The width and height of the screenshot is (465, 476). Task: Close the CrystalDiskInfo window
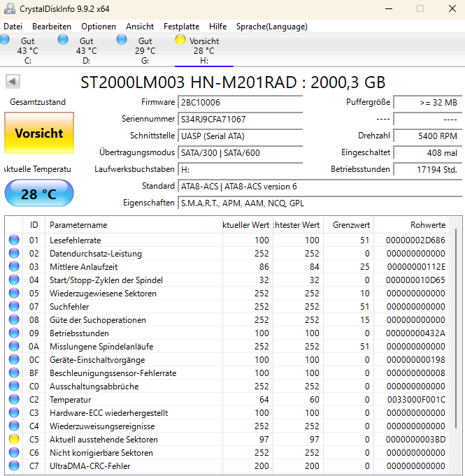[452, 8]
